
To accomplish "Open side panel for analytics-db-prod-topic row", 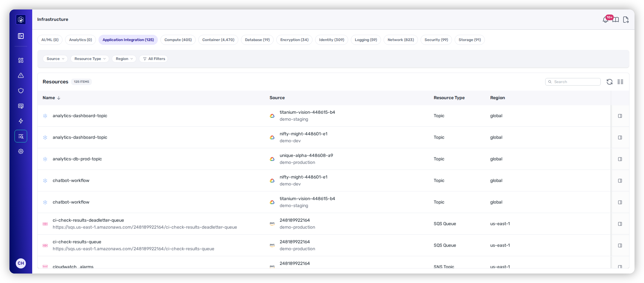I will pyautogui.click(x=620, y=159).
